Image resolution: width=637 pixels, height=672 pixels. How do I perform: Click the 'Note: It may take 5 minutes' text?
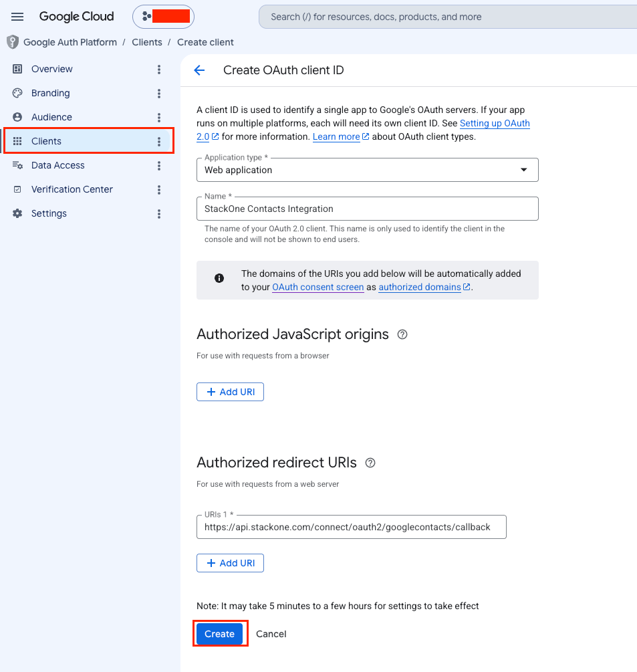click(x=338, y=606)
